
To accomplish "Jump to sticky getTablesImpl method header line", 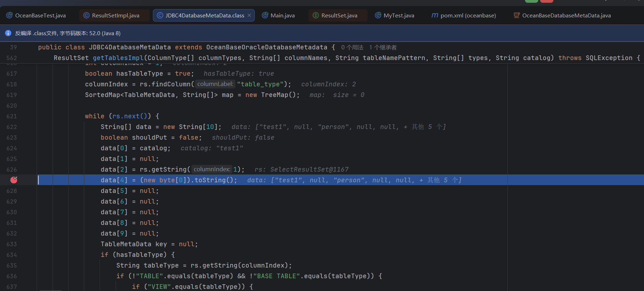I will pos(118,58).
